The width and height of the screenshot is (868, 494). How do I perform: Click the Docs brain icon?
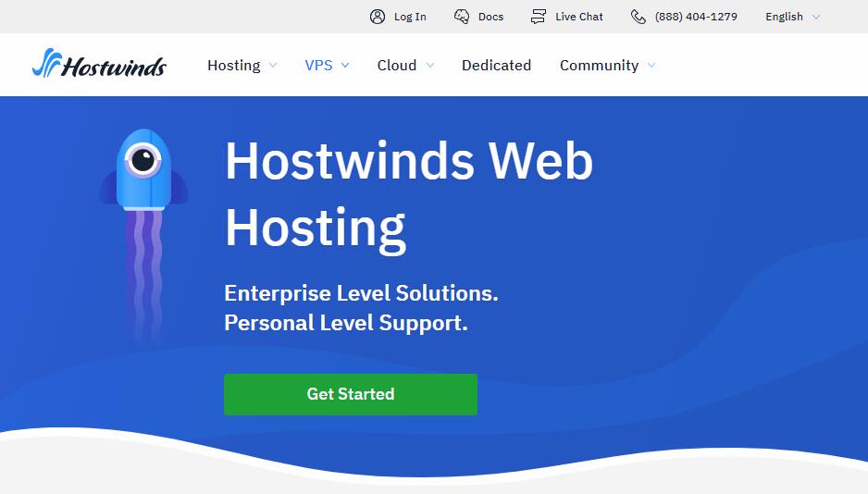click(462, 17)
